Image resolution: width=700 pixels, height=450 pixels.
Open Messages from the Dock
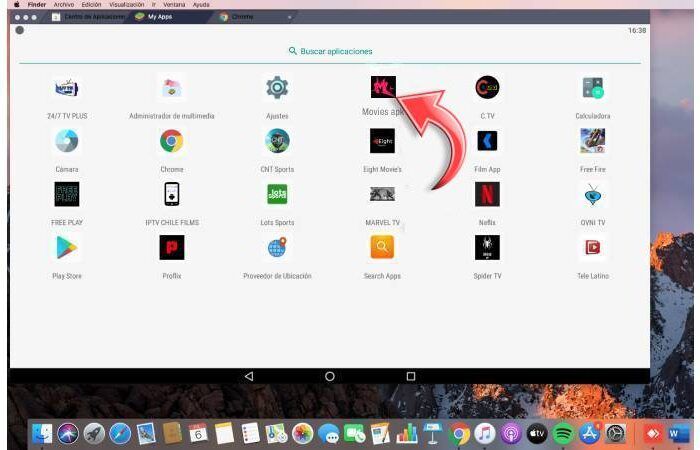[329, 433]
